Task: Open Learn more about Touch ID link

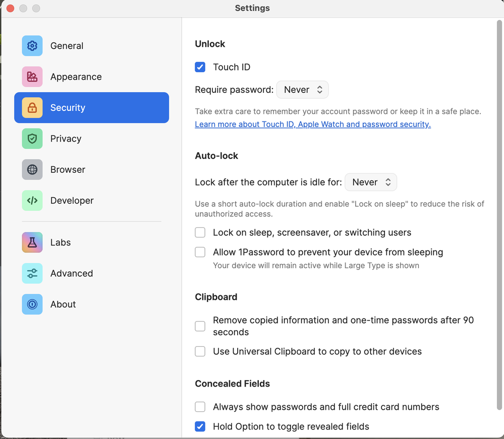Action: [313, 124]
